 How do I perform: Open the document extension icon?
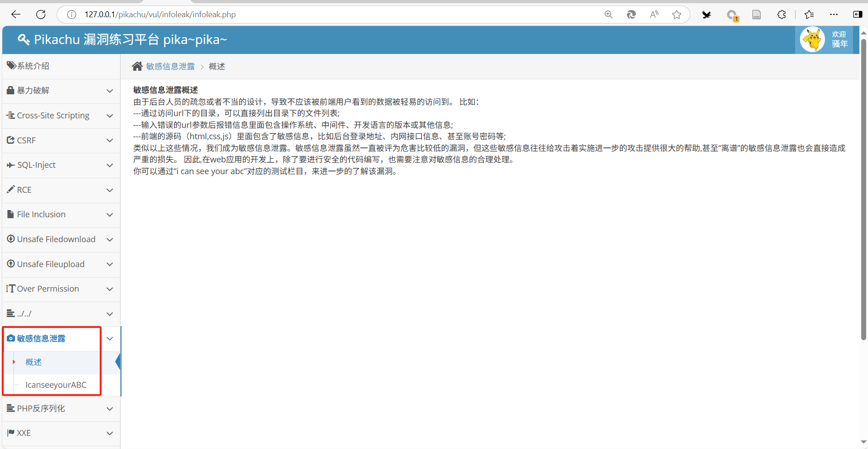756,15
